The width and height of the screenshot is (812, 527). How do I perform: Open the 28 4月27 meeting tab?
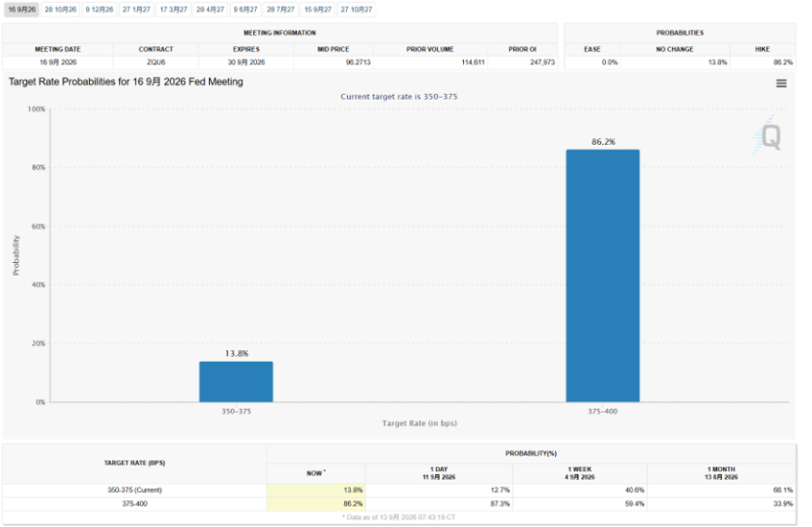tap(210, 10)
